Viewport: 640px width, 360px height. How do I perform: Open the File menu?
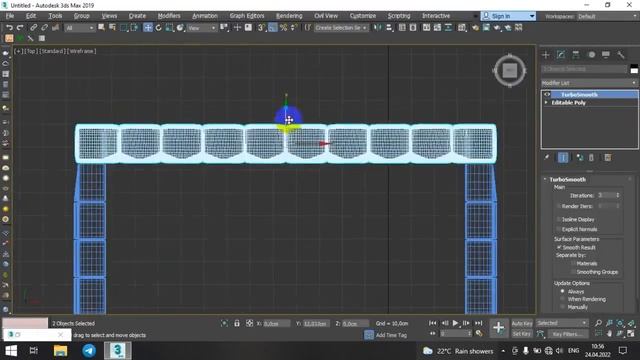click(x=10, y=16)
